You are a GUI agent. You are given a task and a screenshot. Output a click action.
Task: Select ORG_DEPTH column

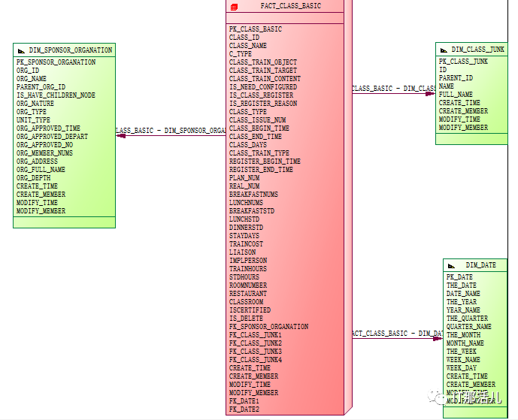(x=33, y=177)
